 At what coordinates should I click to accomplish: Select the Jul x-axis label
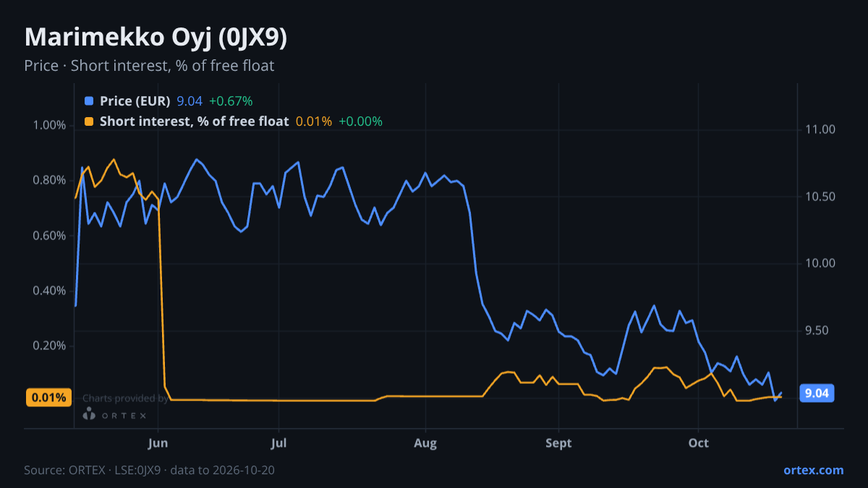(x=278, y=443)
